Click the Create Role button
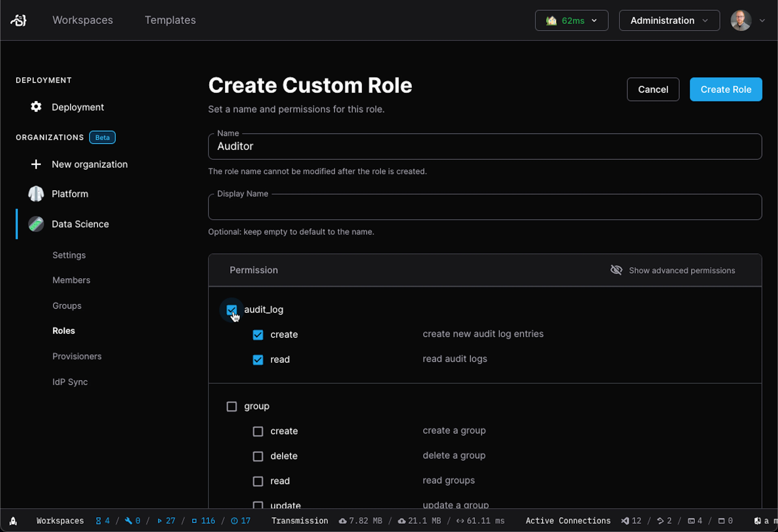 click(726, 89)
